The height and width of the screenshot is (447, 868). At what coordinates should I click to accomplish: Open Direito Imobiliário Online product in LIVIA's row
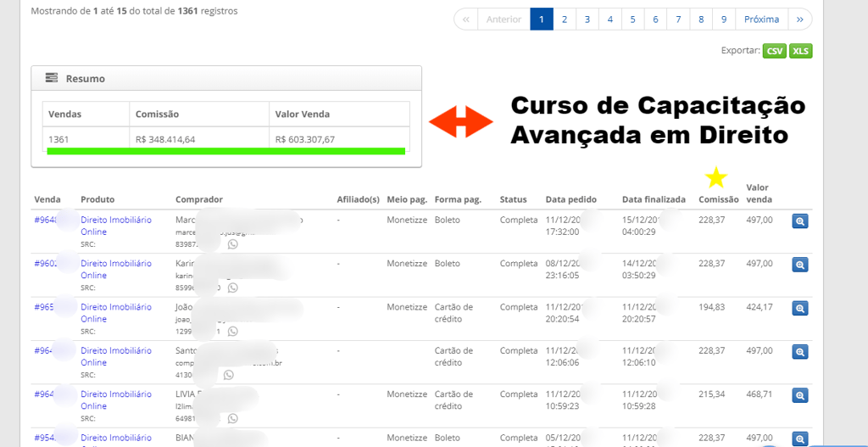tap(115, 400)
